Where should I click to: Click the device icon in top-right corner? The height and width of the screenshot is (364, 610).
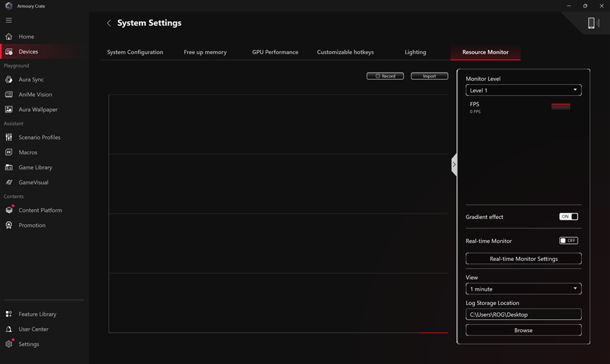tap(591, 23)
